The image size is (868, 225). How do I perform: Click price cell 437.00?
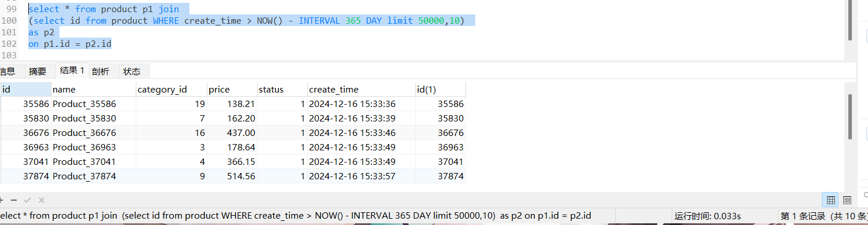(232, 132)
